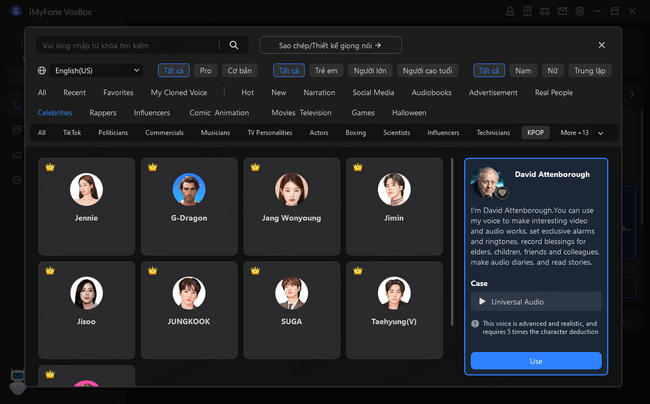Screen dimensions: 650x404
Task: Filter by Trung lập gender
Action: (x=589, y=70)
